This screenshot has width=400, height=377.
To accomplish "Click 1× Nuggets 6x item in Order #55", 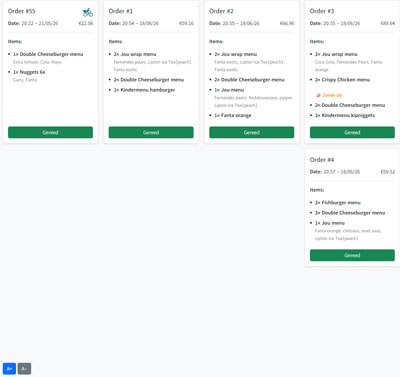I will point(29,72).
